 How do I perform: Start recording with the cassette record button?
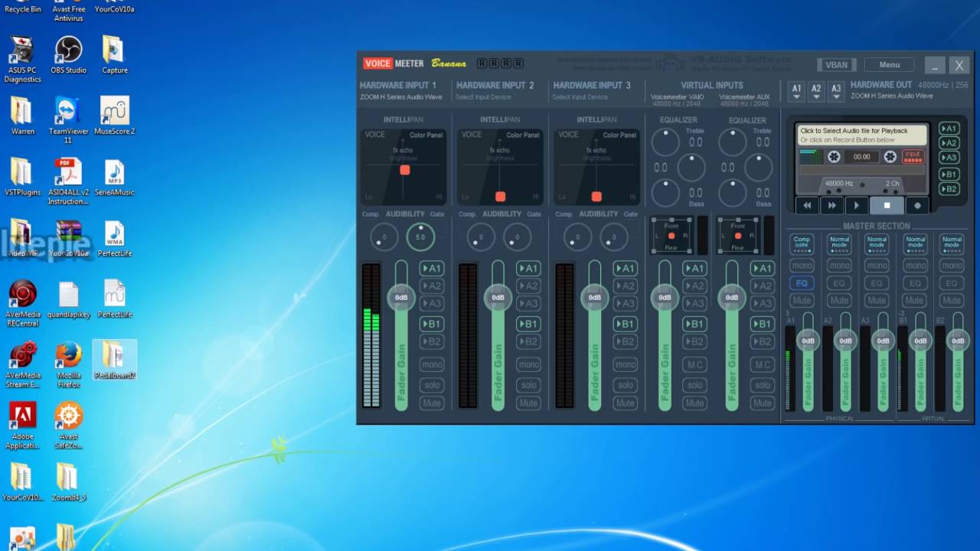coord(917,205)
